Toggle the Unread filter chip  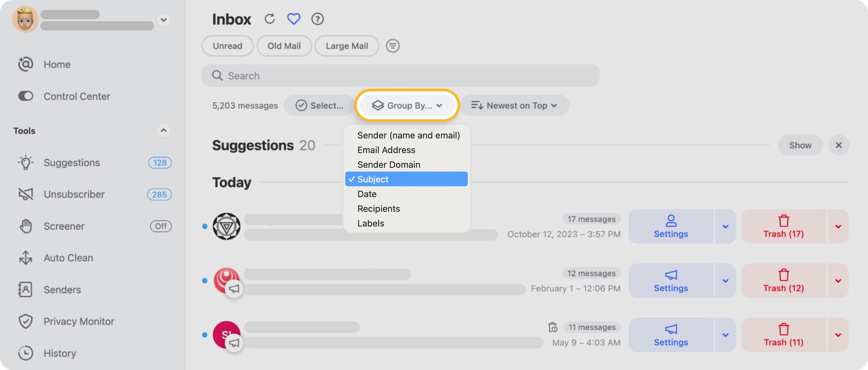coord(227,46)
